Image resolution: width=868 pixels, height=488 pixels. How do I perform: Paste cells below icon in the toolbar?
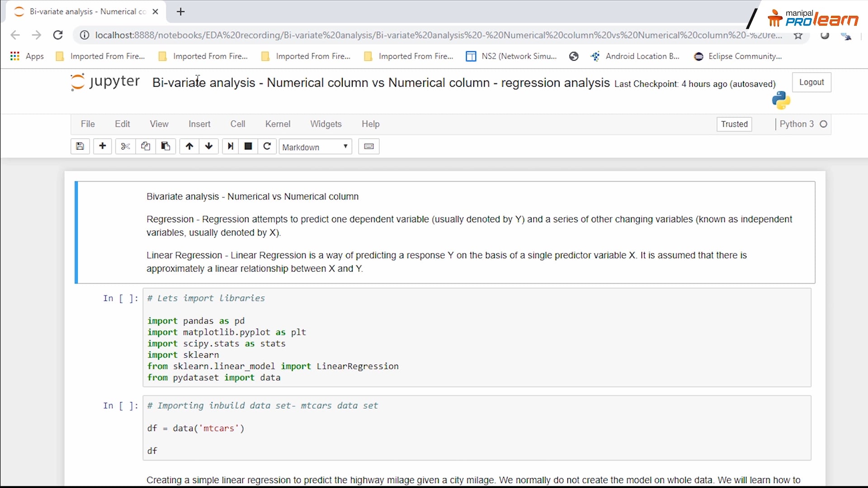pos(165,146)
